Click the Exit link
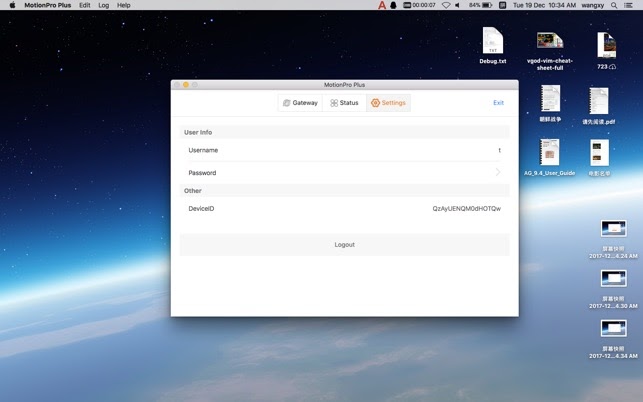The height and width of the screenshot is (402, 643). [498, 103]
